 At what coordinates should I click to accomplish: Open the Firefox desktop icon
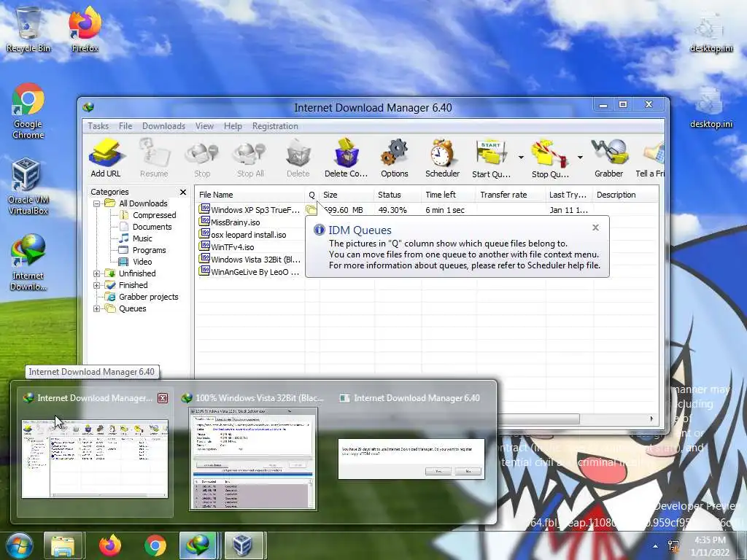coord(85,29)
